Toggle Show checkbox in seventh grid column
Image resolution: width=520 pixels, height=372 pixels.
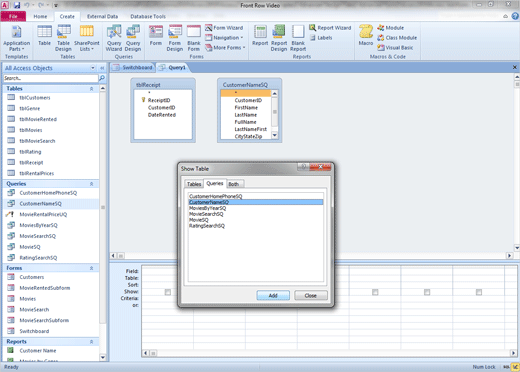tap(479, 292)
